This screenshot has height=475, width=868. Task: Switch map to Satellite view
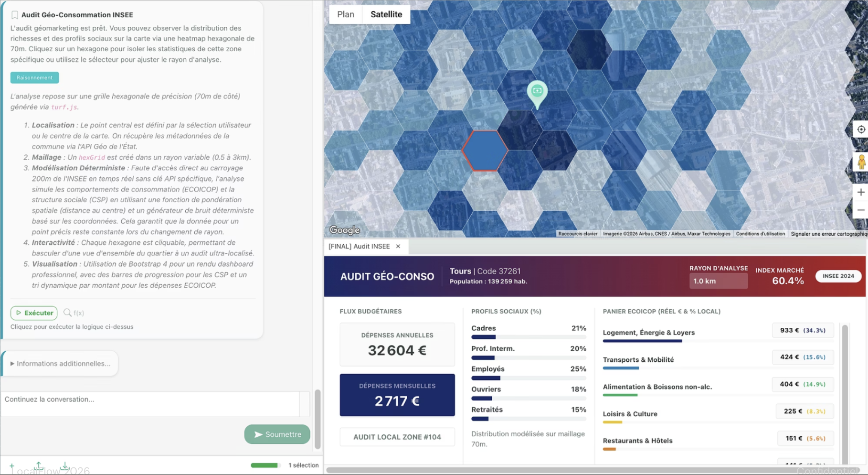click(386, 14)
